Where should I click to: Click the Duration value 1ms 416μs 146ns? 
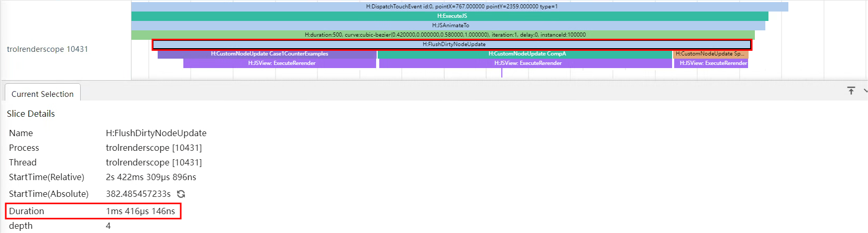tap(140, 212)
